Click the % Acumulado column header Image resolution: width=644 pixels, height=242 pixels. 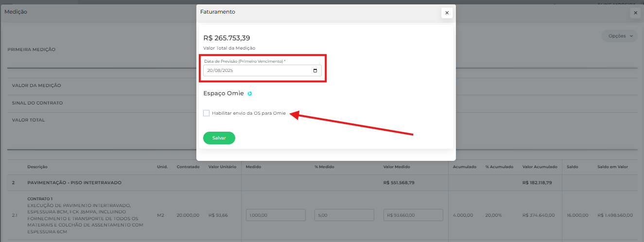[499, 167]
